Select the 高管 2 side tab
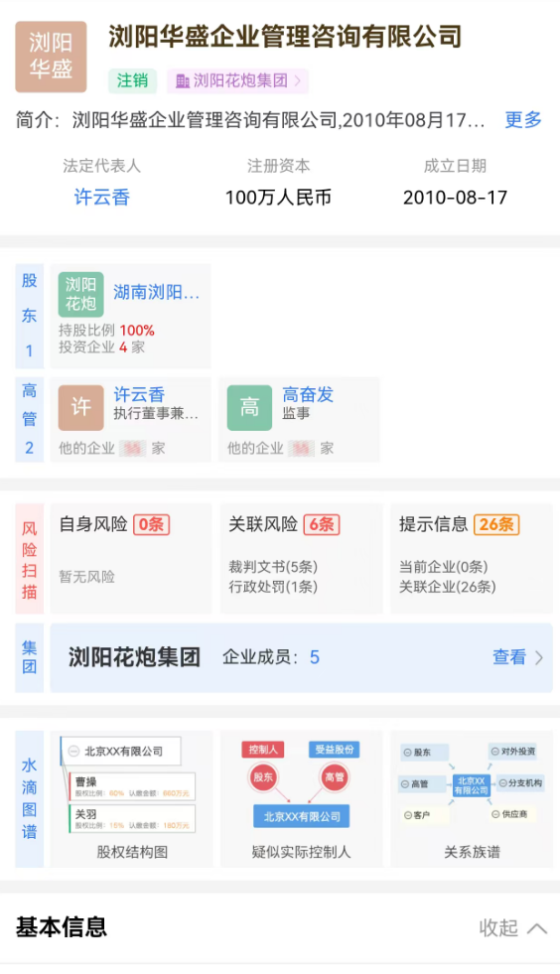 29,419
